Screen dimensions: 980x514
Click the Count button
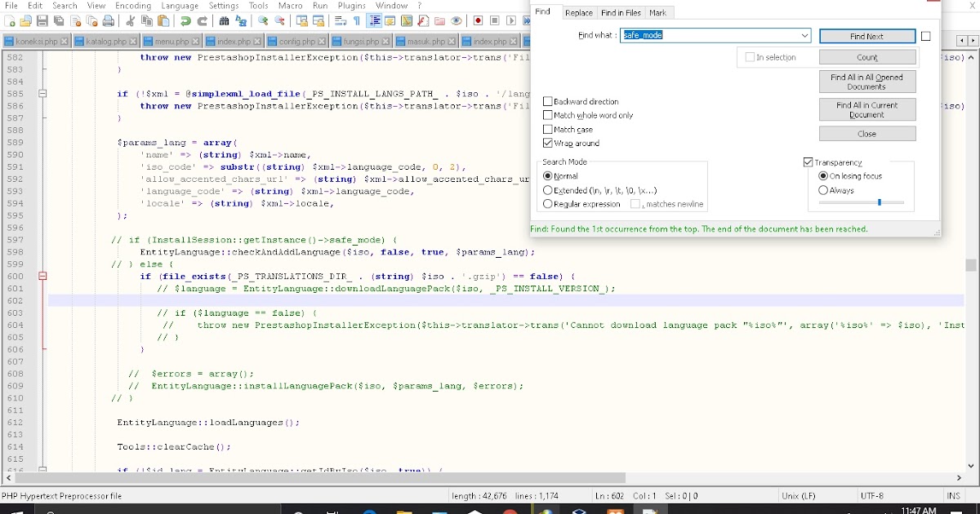866,57
